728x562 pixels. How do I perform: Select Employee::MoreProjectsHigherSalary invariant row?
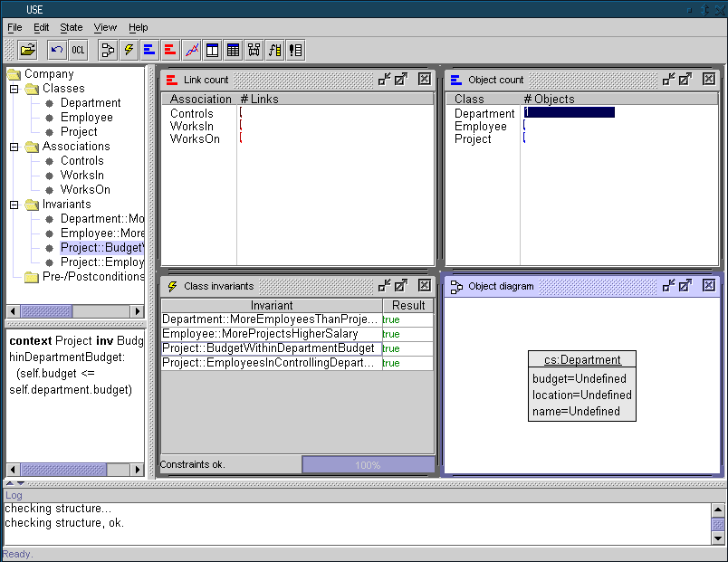(x=260, y=334)
